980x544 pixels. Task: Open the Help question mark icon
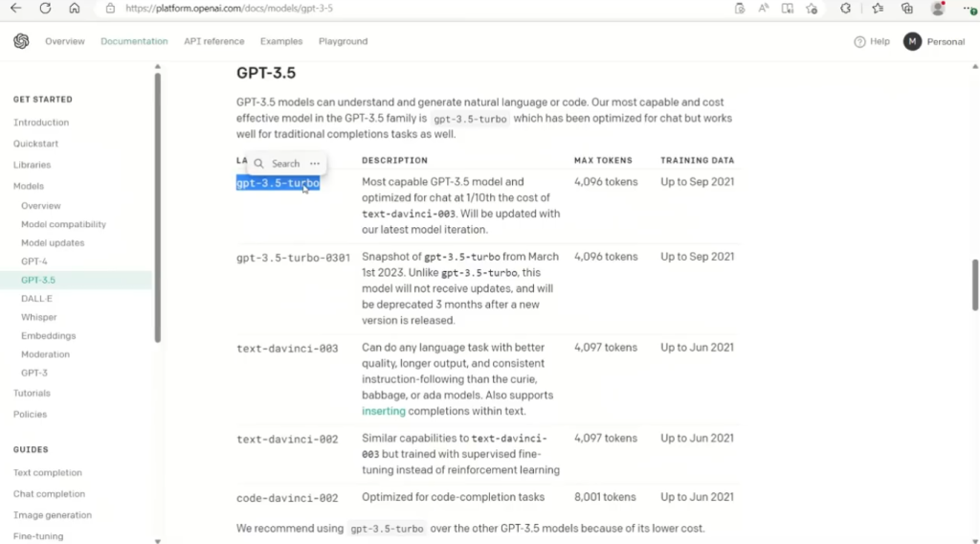click(859, 41)
